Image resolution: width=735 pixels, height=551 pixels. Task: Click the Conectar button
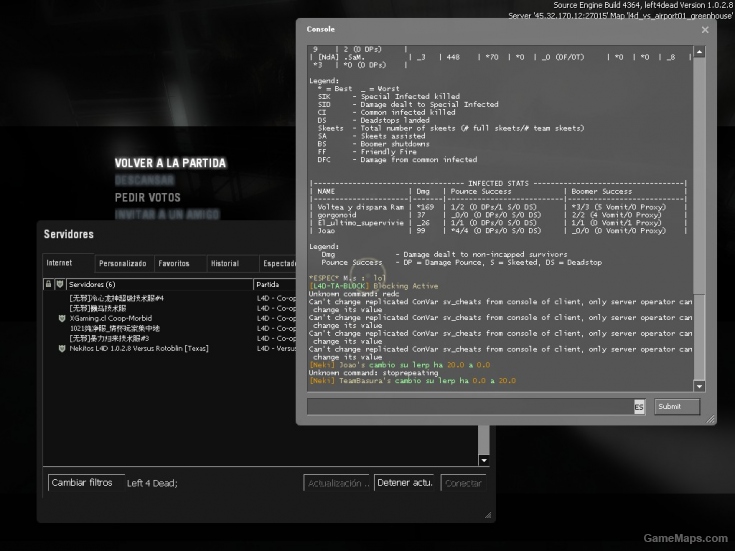pyautogui.click(x=463, y=483)
